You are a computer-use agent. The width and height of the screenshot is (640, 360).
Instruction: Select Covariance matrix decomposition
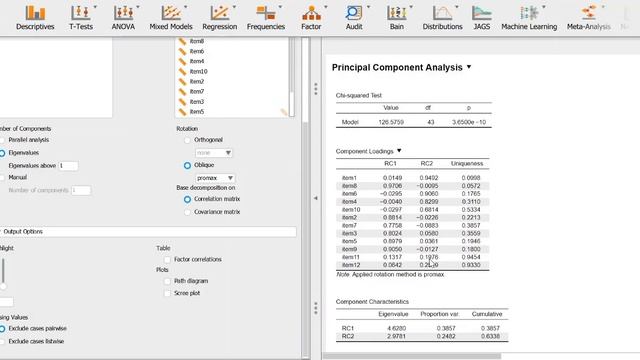pos(187,212)
